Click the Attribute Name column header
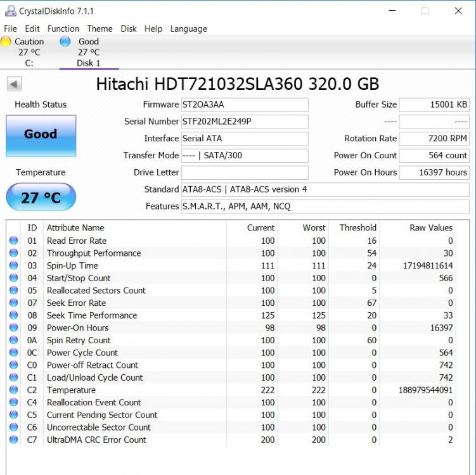The image size is (476, 475). 135,228
